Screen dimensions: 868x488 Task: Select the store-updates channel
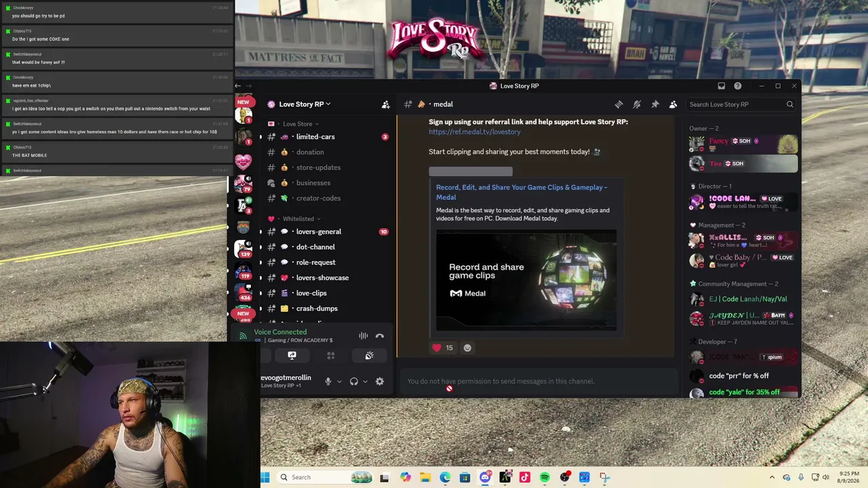[x=328, y=167]
